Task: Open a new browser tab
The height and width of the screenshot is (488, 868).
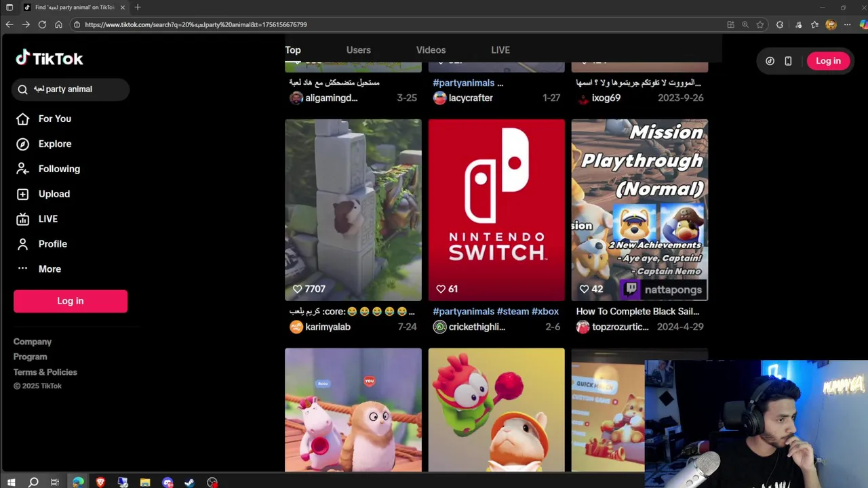Action: point(138,7)
